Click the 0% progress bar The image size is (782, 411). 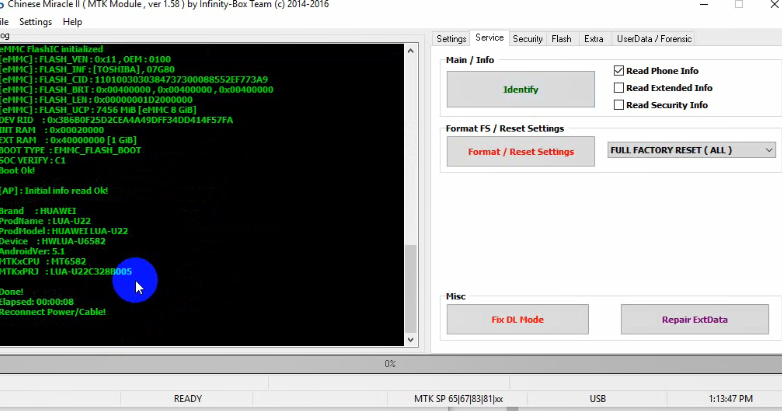click(391, 364)
